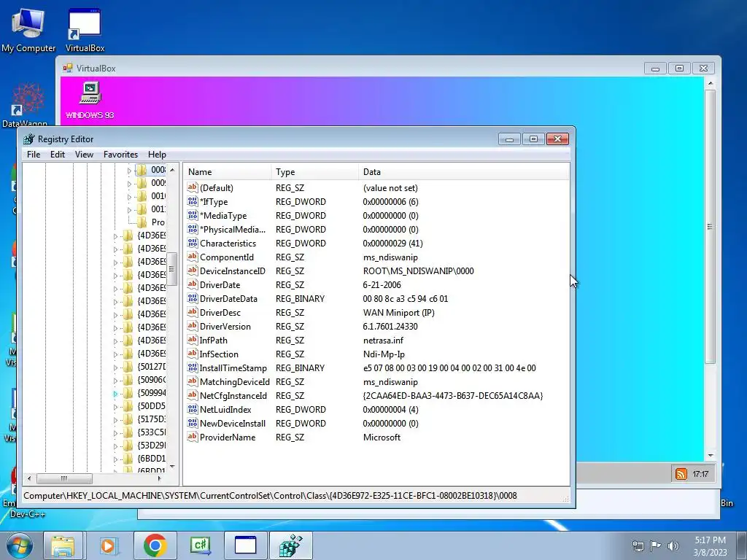Click the tree pane scroll-right arrow
747x560 pixels.
point(159,478)
